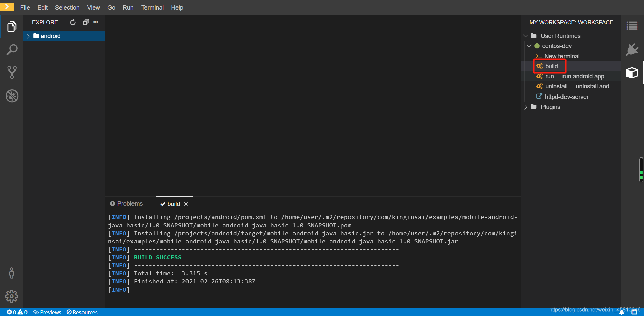Open the Terminal menu

[x=152, y=7]
